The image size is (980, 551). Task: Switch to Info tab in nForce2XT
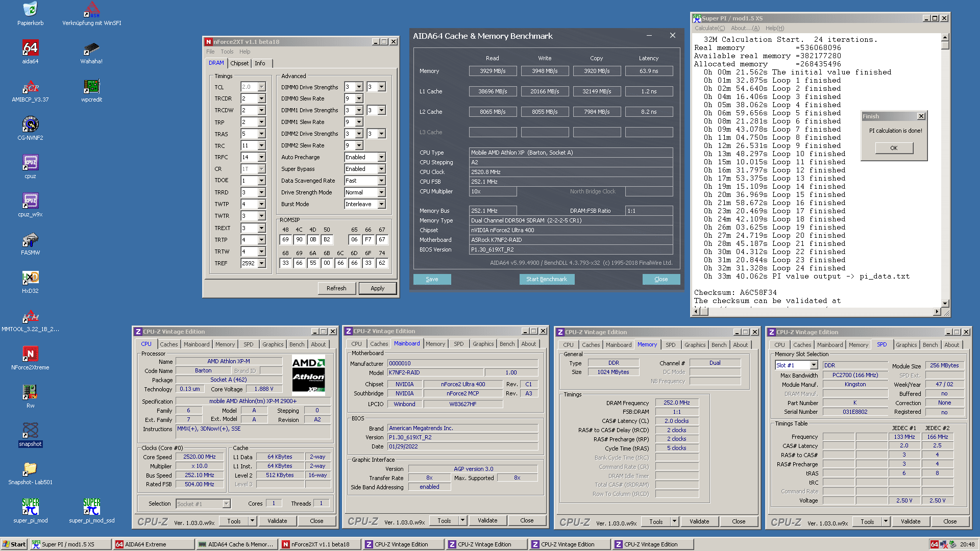(260, 63)
